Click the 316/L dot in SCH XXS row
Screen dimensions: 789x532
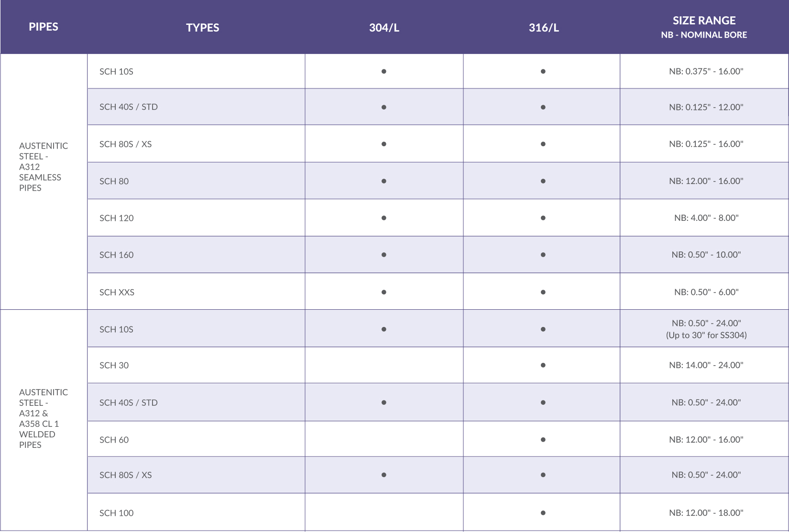(x=543, y=292)
